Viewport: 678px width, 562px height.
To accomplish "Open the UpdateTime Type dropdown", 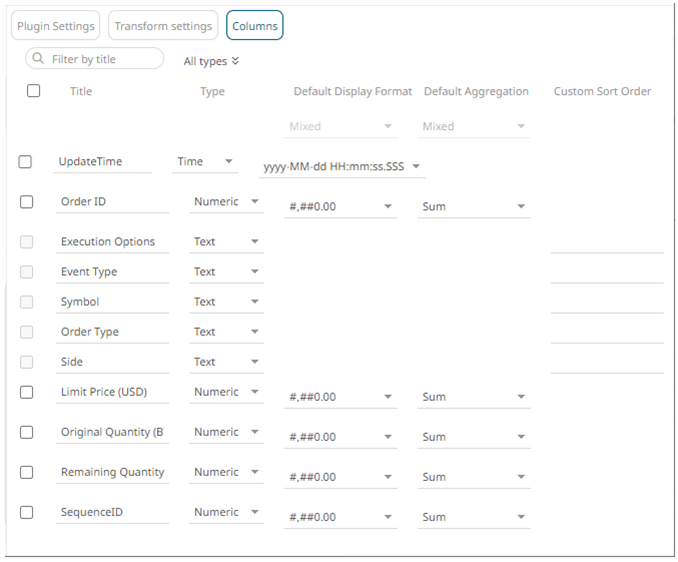I will [x=229, y=162].
